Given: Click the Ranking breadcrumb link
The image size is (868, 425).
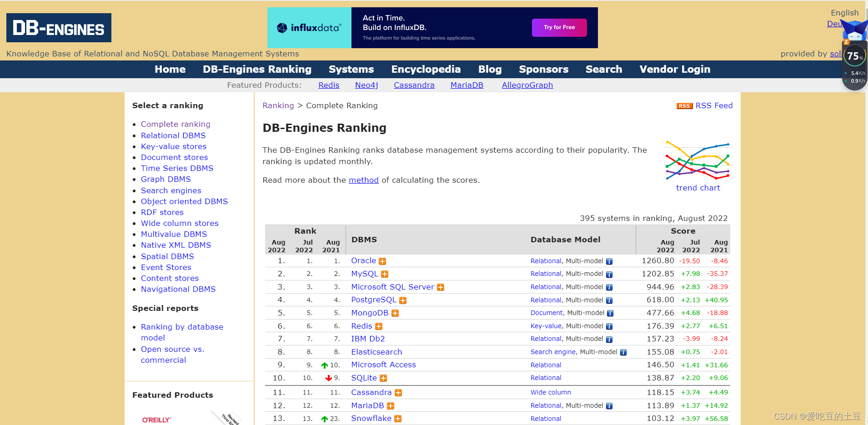Looking at the screenshot, I should pos(278,105).
